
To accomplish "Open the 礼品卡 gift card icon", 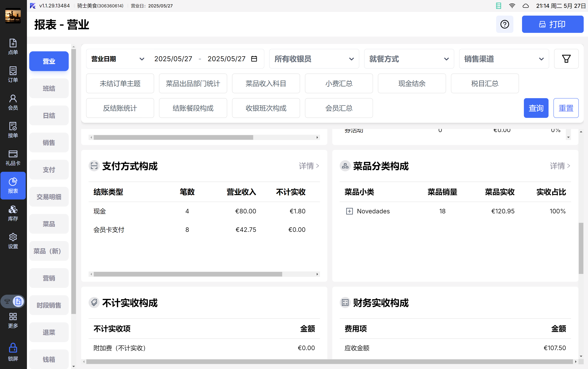I will (13, 158).
